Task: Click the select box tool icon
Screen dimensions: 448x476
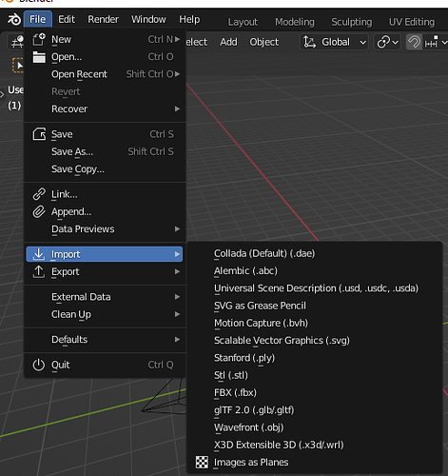Action: click(18, 66)
